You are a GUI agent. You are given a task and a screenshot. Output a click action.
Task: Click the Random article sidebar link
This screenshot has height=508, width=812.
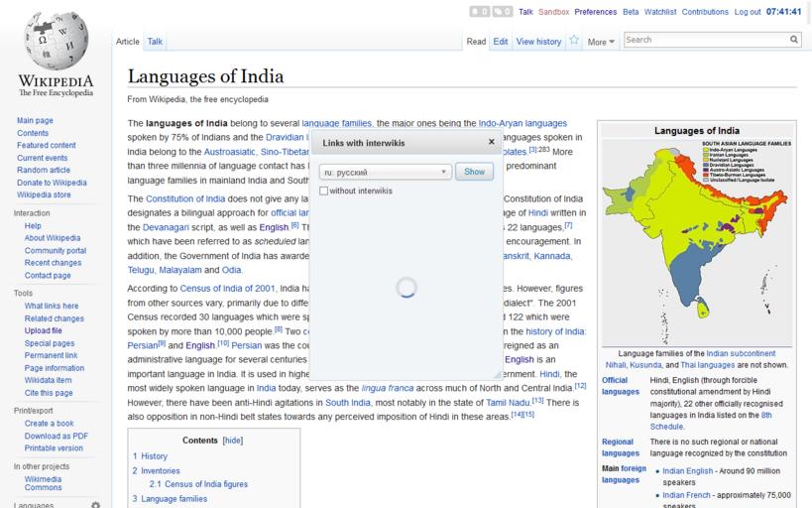click(x=43, y=170)
